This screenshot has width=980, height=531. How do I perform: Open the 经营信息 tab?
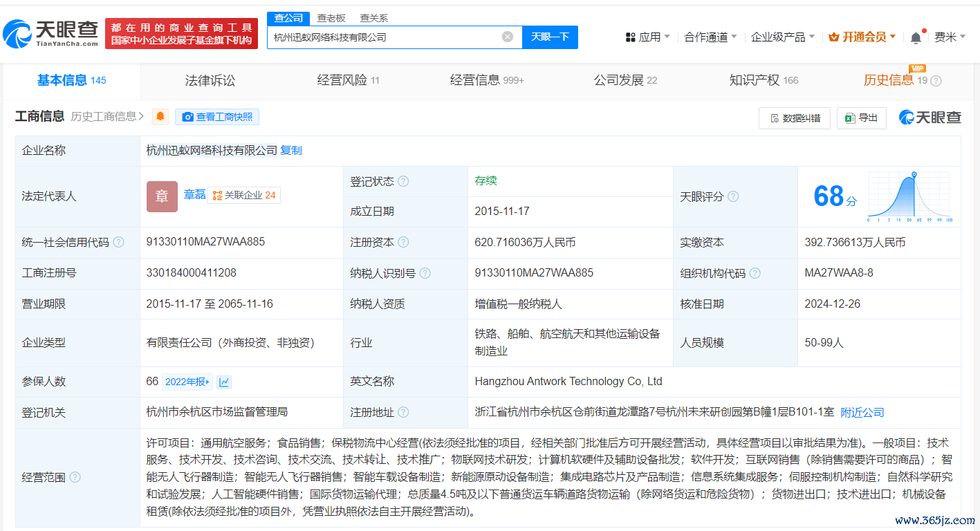point(487,81)
